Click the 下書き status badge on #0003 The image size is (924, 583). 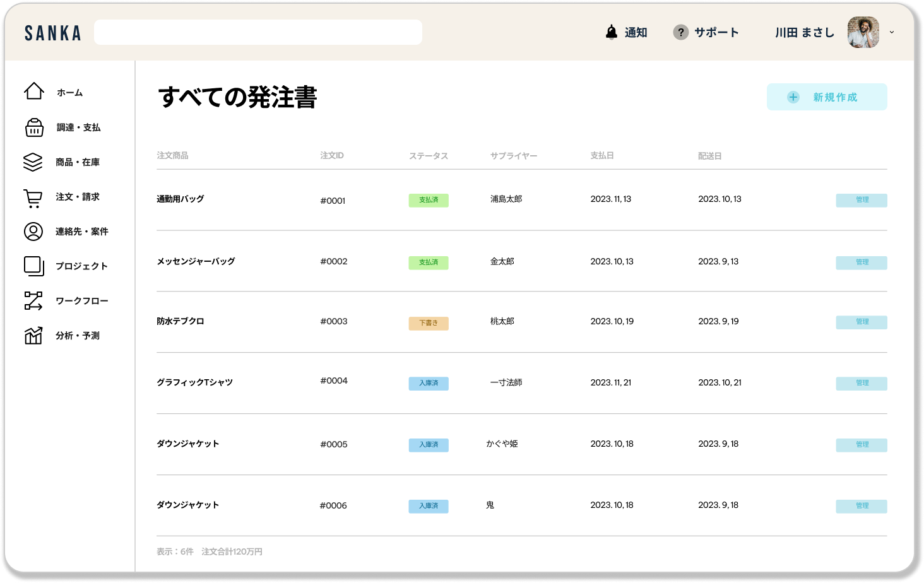point(428,323)
